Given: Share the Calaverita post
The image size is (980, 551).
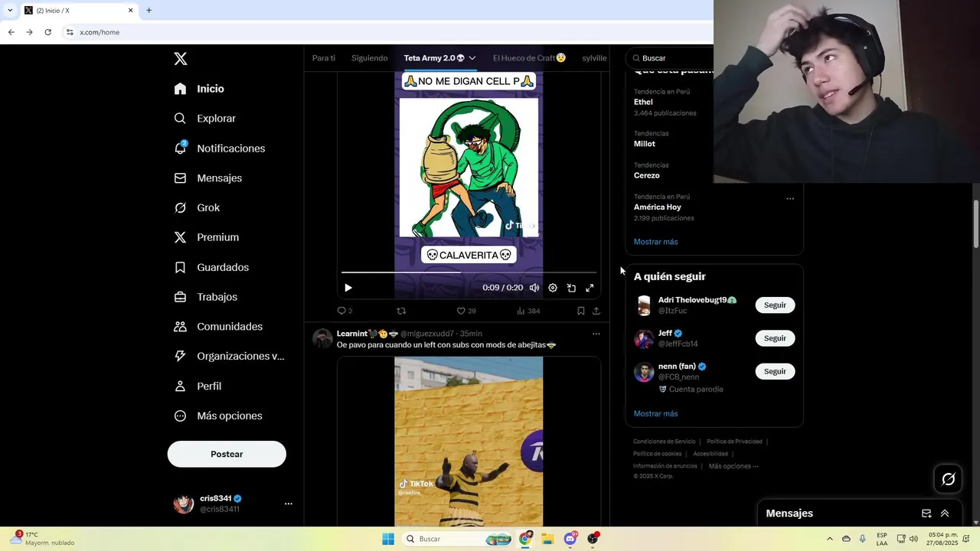Looking at the screenshot, I should pos(596,311).
